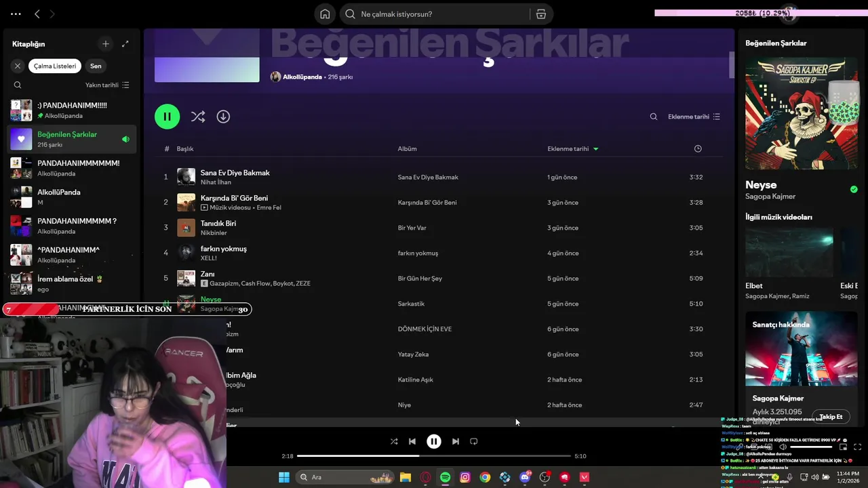This screenshot has height=488, width=868.
Task: Toggle shuffle next to green pause button
Action: coord(198,117)
